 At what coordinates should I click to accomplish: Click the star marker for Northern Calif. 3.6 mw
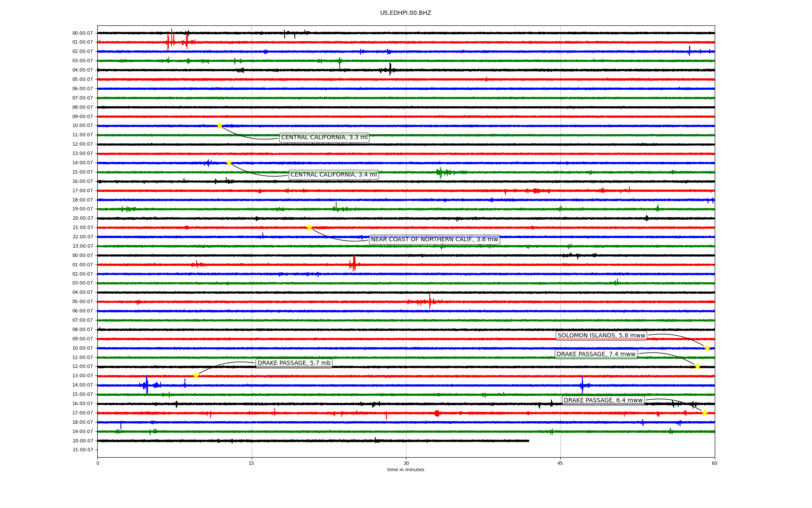[309, 227]
